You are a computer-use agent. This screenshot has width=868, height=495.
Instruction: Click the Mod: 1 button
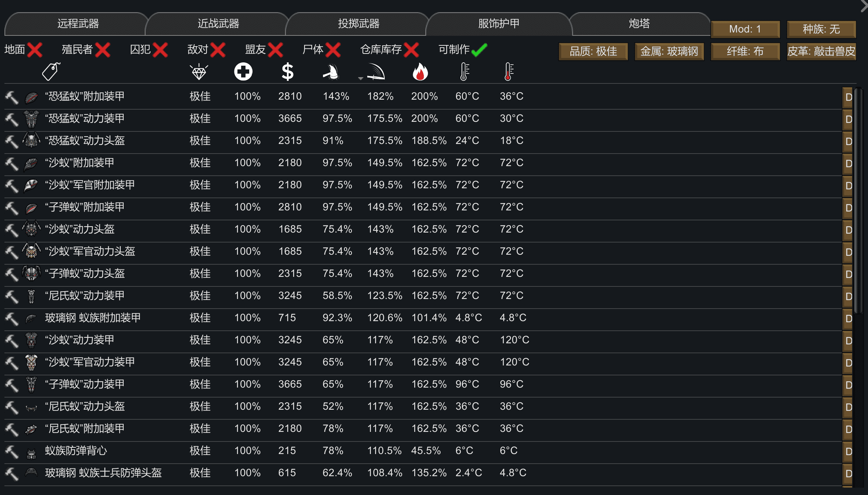tap(745, 29)
